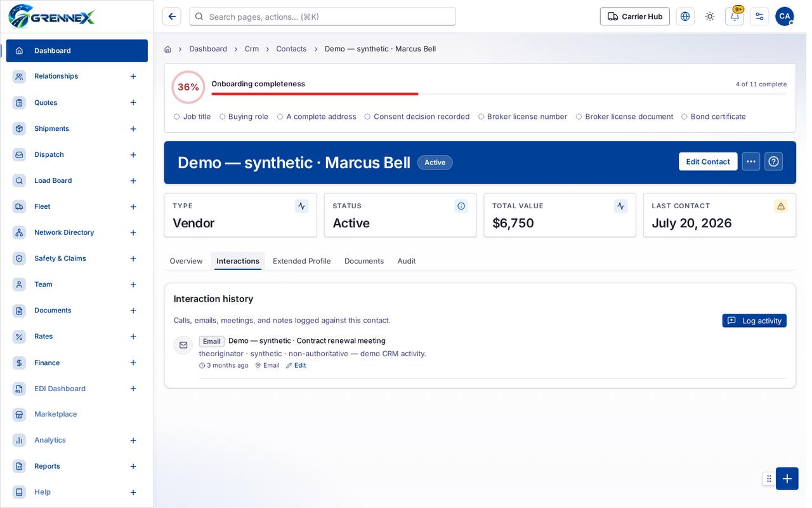
Task: Click the Type card activity icon
Action: tap(301, 206)
